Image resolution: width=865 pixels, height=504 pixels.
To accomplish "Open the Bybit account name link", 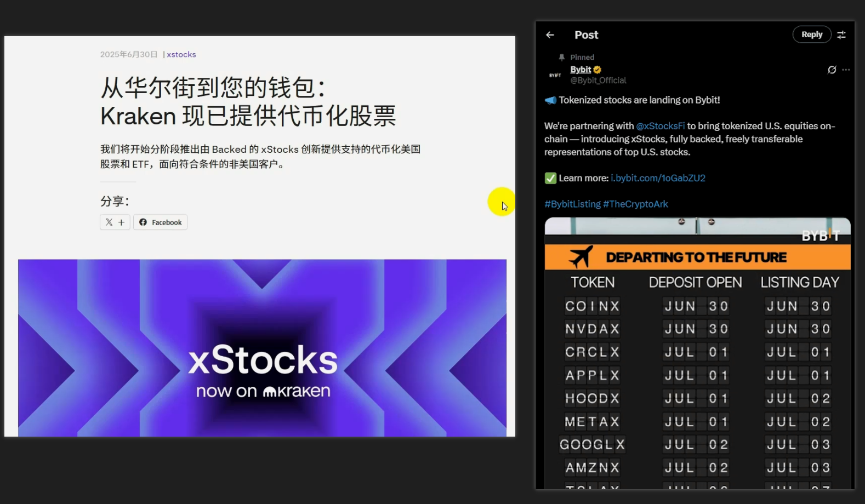I will (581, 70).
